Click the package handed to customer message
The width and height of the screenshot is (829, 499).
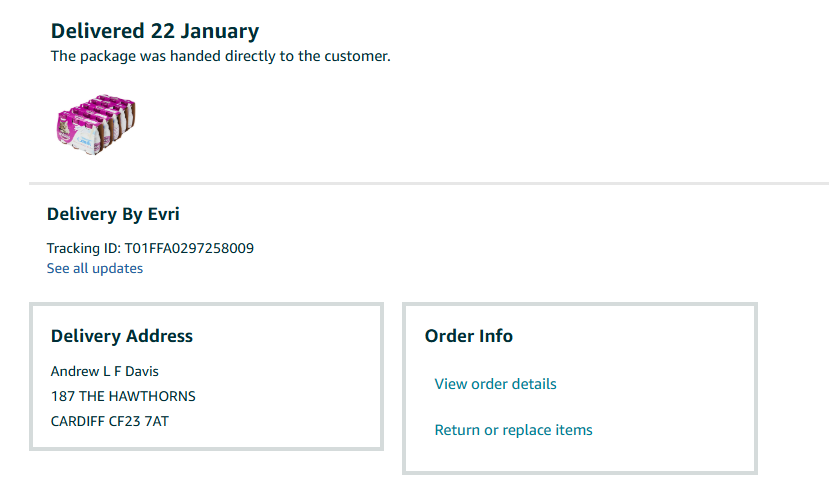click(x=220, y=56)
